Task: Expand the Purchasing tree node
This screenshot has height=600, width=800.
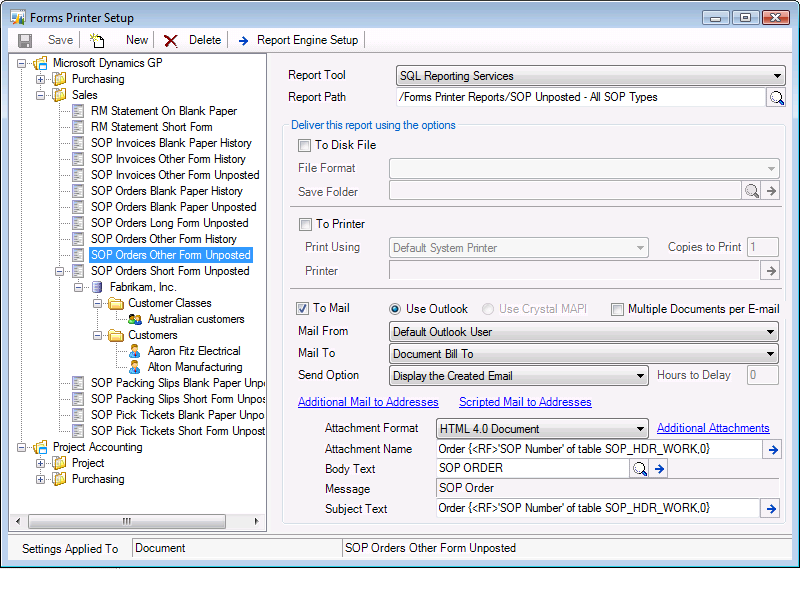Action: [x=41, y=79]
